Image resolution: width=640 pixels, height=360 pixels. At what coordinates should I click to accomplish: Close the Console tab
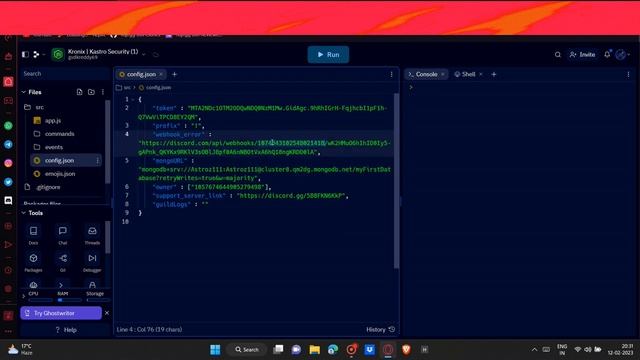click(442, 74)
